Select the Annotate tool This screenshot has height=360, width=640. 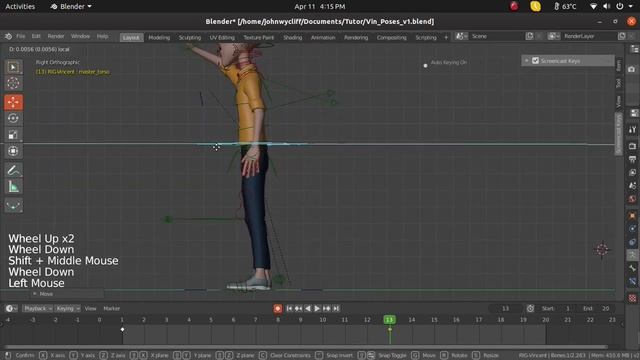click(x=13, y=170)
